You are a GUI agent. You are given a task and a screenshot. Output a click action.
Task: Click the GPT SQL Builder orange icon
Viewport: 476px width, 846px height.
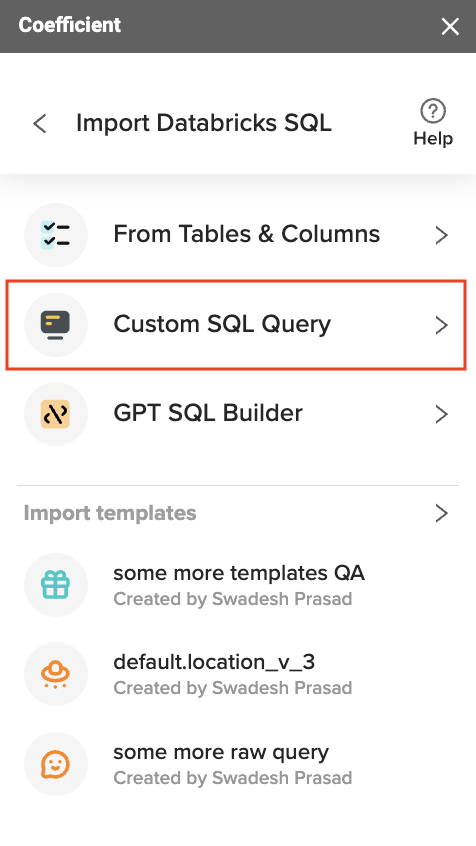tap(56, 414)
